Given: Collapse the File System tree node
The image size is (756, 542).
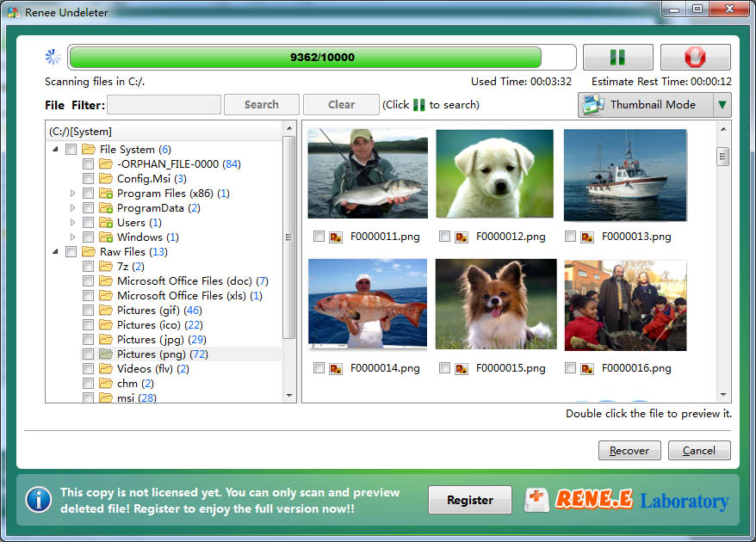Looking at the screenshot, I should pos(55,150).
